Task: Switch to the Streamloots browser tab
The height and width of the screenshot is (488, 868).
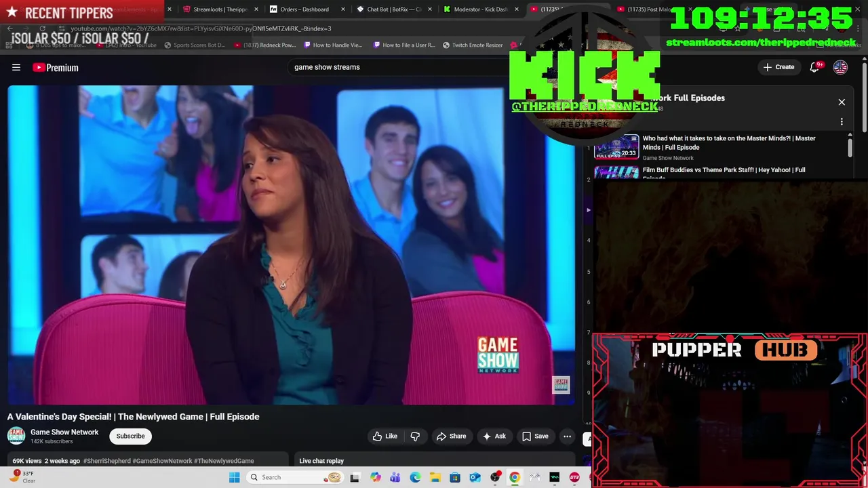Action: click(x=214, y=9)
